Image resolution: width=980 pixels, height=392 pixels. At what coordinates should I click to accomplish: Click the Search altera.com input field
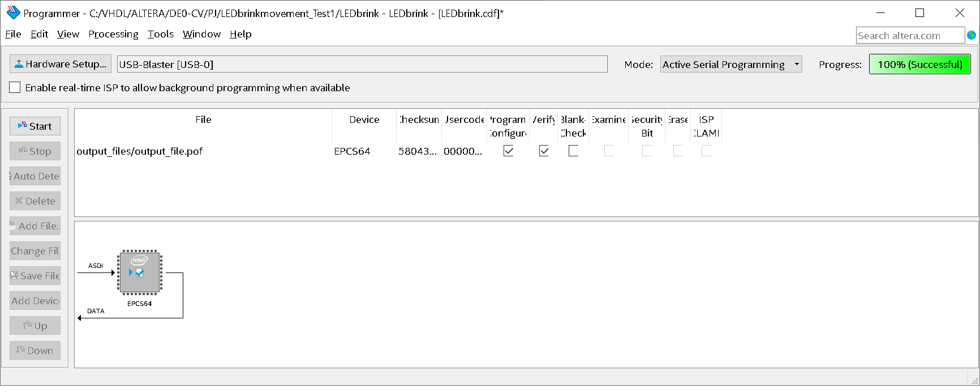[x=910, y=35]
